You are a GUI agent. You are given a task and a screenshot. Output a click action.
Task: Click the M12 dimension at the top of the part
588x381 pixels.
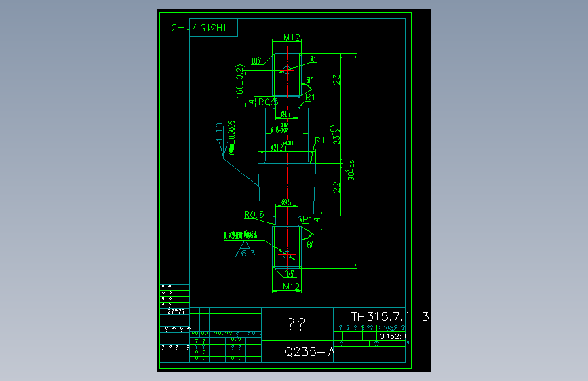(292, 37)
